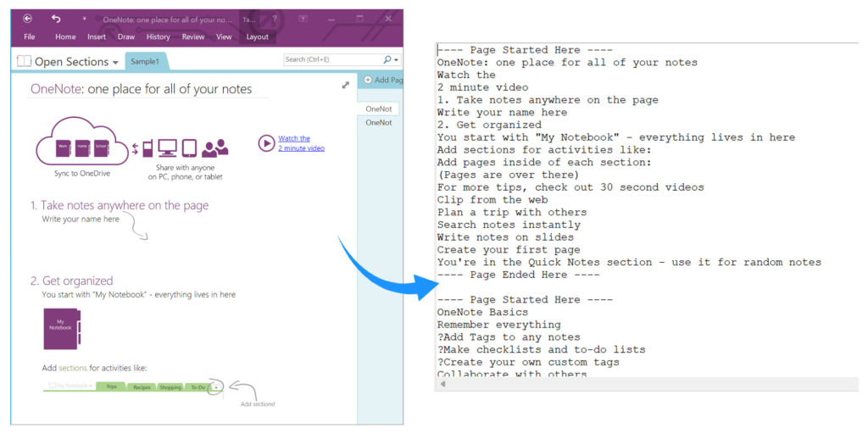Click the Add Page button
Viewport: 868px width, 434px height.
tap(381, 80)
